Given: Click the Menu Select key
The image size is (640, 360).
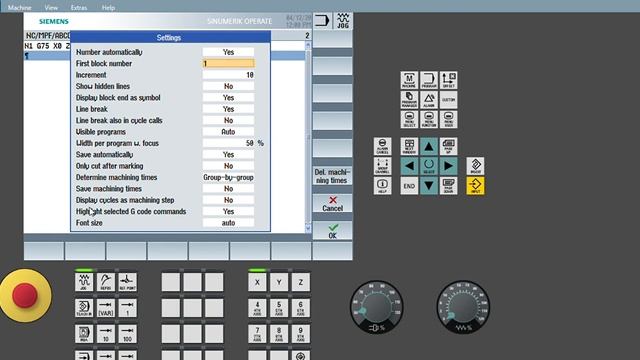Looking at the screenshot, I should click(409, 119).
